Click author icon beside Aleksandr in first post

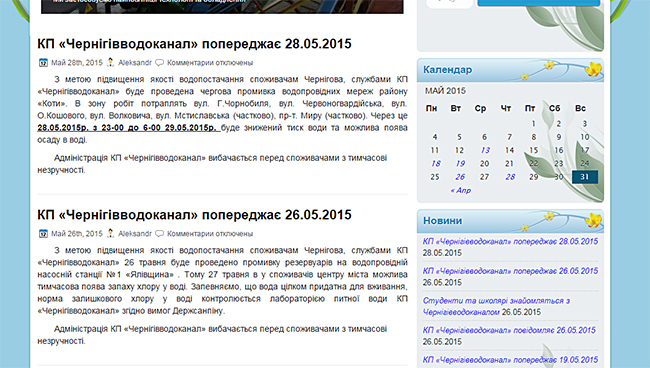pos(110,63)
